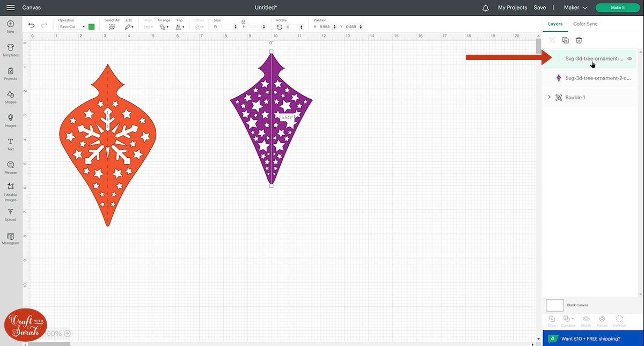Open the Templates panel
The width and height of the screenshot is (644, 346).
[10, 49]
